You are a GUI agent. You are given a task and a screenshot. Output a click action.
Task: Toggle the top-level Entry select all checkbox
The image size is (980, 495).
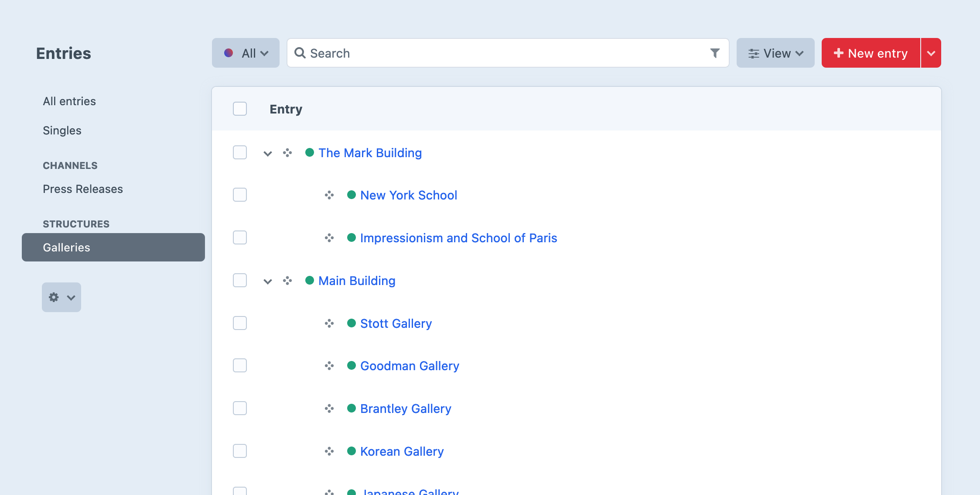click(240, 109)
